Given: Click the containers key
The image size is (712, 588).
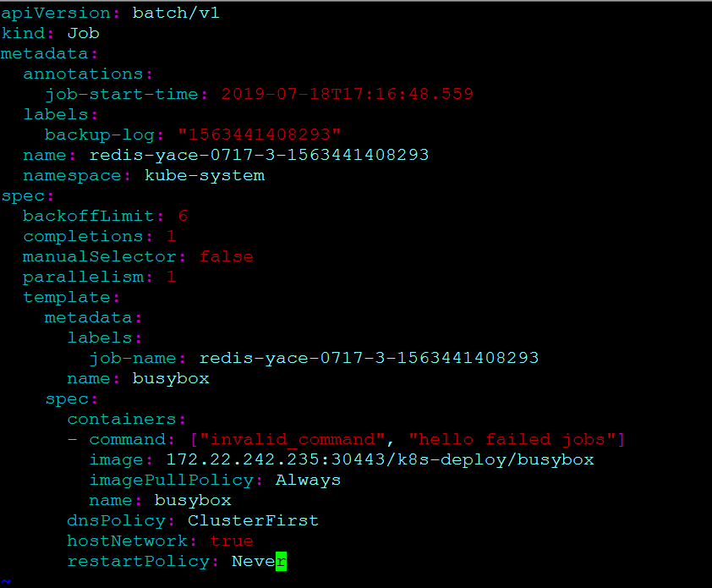Looking at the screenshot, I should point(122,419).
